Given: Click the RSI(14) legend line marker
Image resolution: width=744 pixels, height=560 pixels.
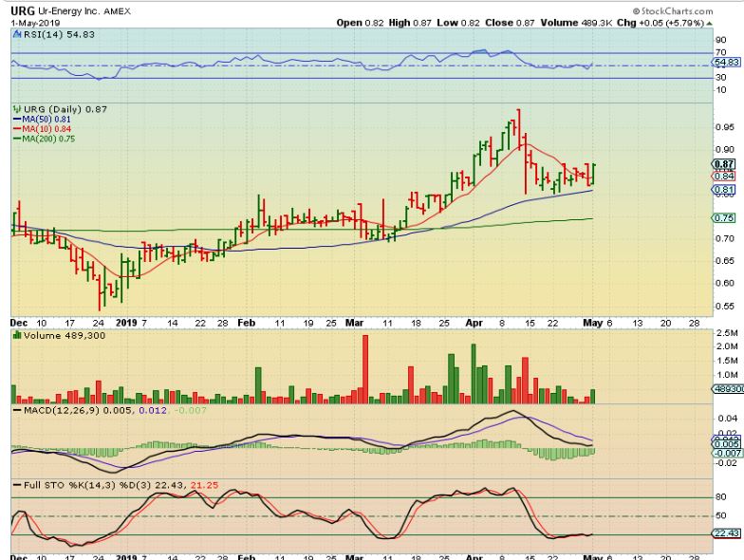Looking at the screenshot, I should coord(16,33).
